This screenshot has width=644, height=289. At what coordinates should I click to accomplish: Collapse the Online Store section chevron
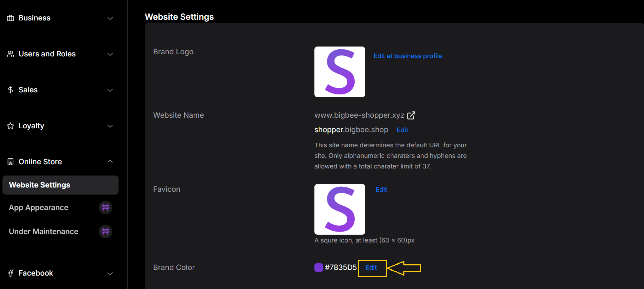[110, 161]
